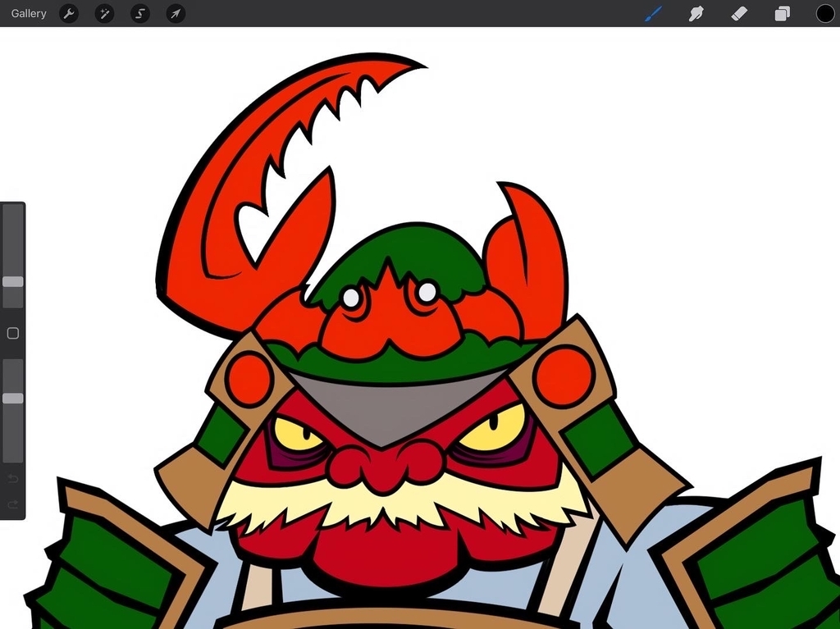Select the Smudge tool
This screenshot has height=629, width=840.
pyautogui.click(x=696, y=13)
